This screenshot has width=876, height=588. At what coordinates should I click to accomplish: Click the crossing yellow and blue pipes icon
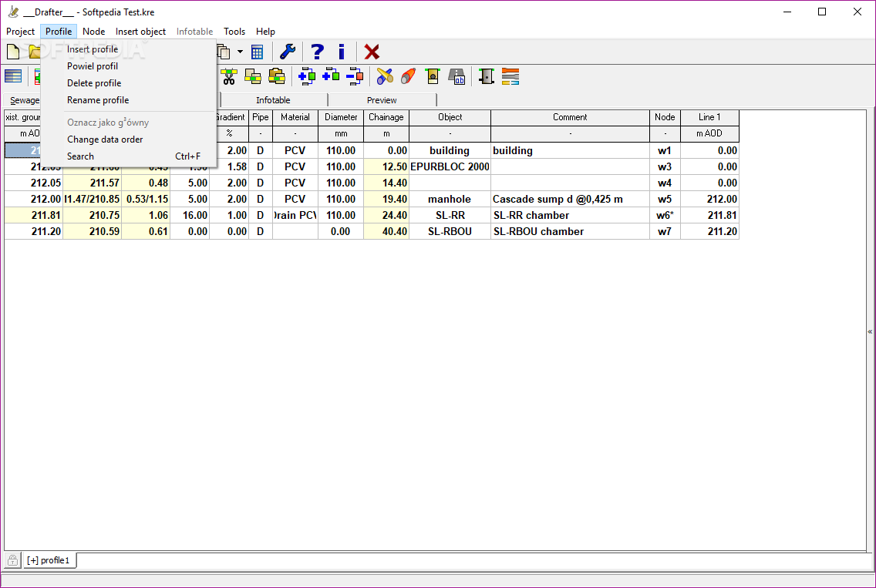tap(384, 76)
